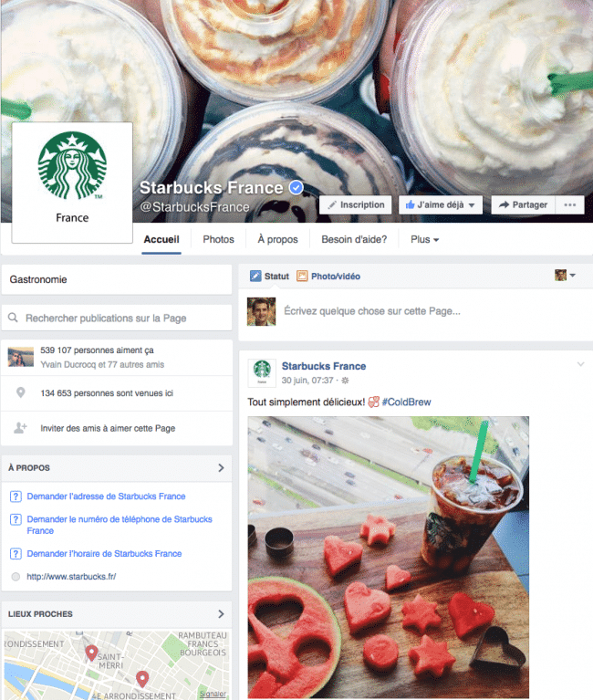The width and height of the screenshot is (593, 700).
Task: Click 539 107 personnes aiment ça
Action: 97,350
